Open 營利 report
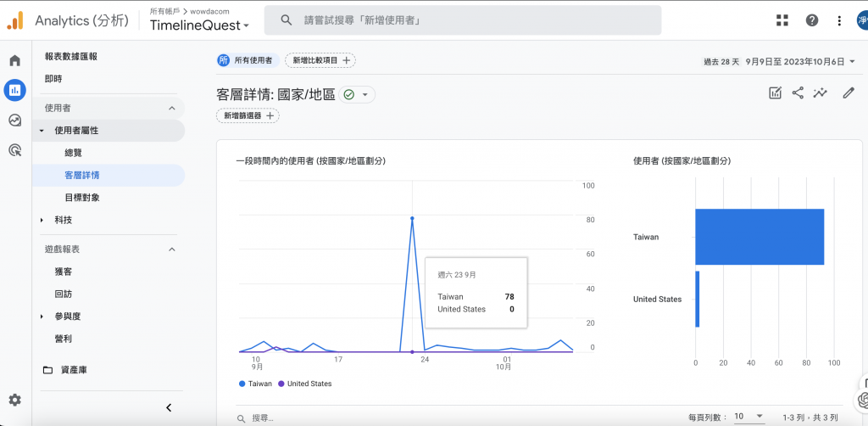868x426 pixels. [63, 339]
